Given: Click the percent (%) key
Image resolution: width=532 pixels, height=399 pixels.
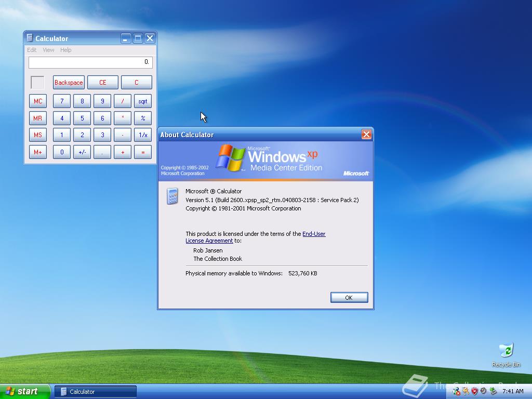Looking at the screenshot, I should coord(143,118).
